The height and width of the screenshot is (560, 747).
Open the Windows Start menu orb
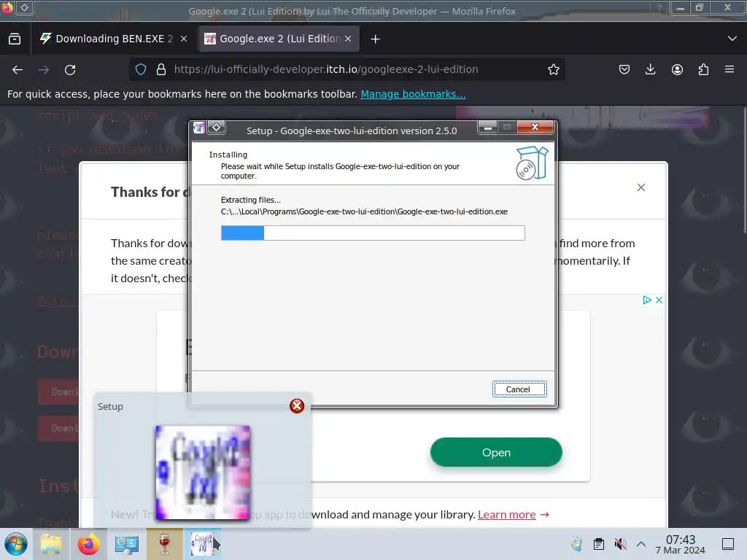click(x=16, y=544)
